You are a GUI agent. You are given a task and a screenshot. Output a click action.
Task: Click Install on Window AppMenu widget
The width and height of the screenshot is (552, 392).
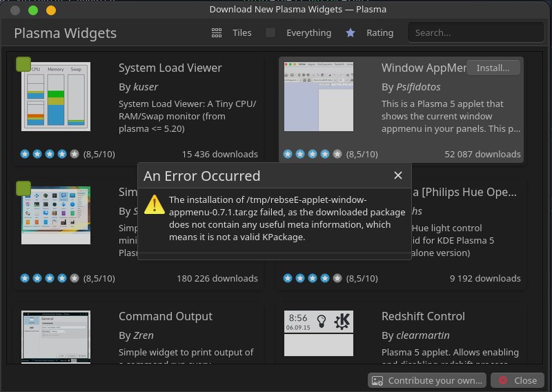(x=493, y=68)
